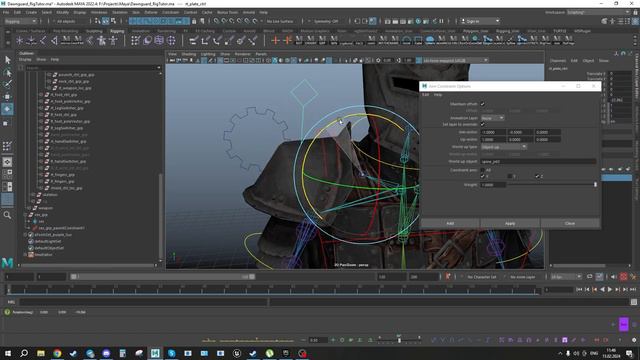Click the go to end of playback button
The image size is (640, 360).
click(633, 289)
